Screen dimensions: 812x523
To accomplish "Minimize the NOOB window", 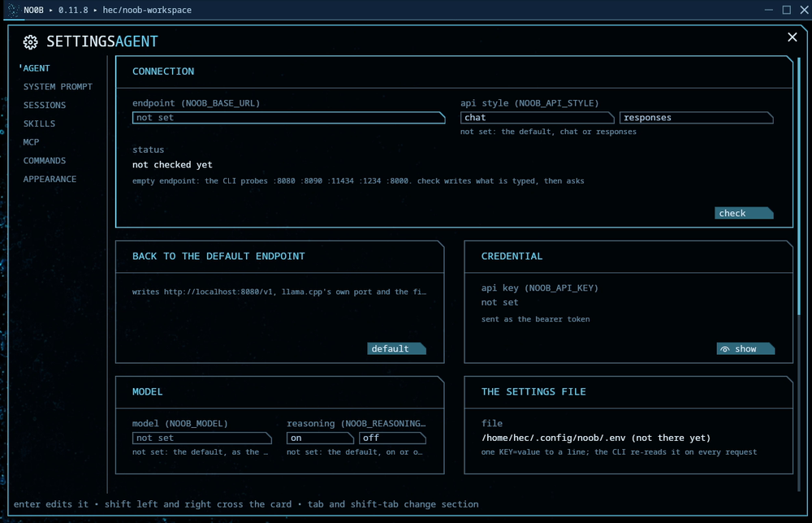I will click(x=768, y=10).
